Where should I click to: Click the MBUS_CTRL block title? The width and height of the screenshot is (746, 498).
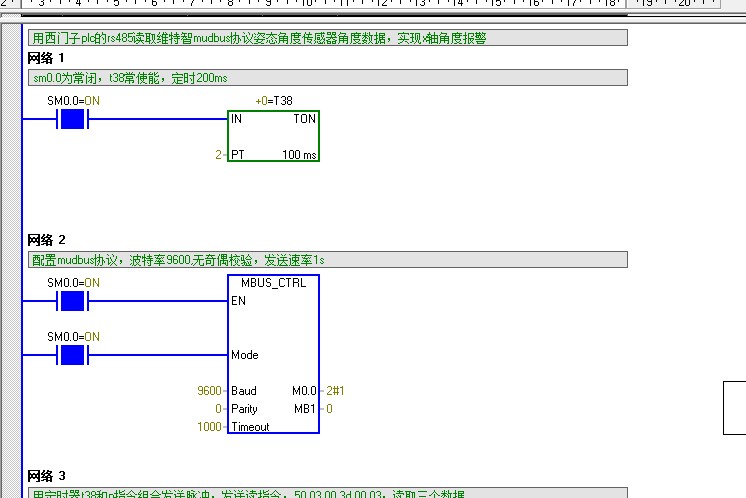[273, 283]
